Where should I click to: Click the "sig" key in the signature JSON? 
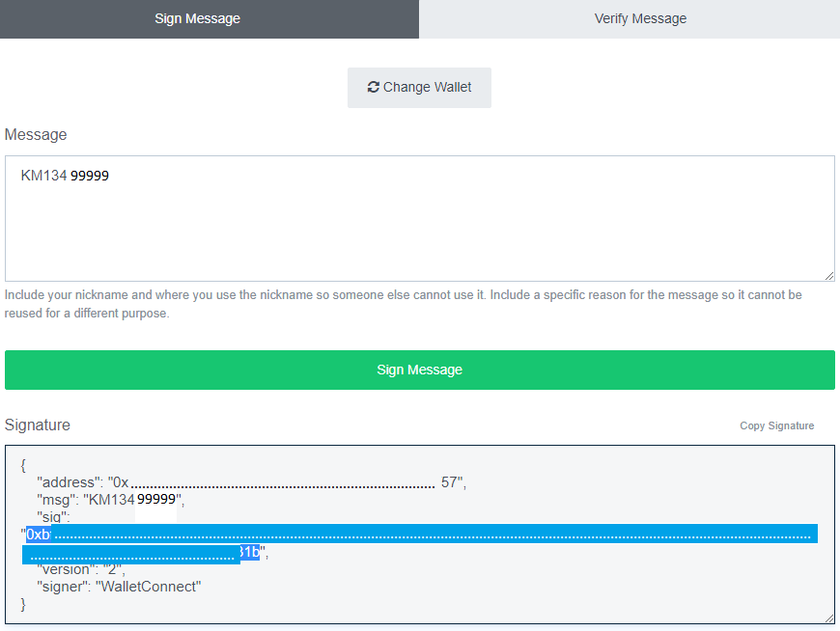tap(53, 517)
